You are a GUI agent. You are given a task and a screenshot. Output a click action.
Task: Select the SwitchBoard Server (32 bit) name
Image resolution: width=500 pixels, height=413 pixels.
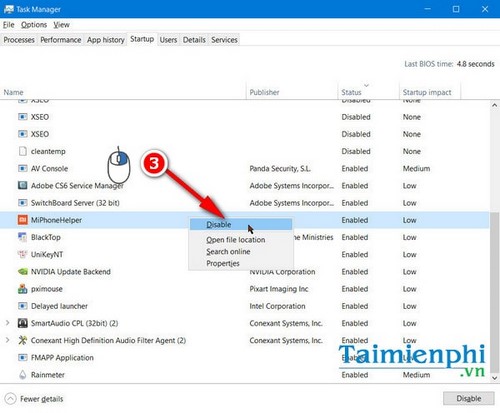pos(75,203)
